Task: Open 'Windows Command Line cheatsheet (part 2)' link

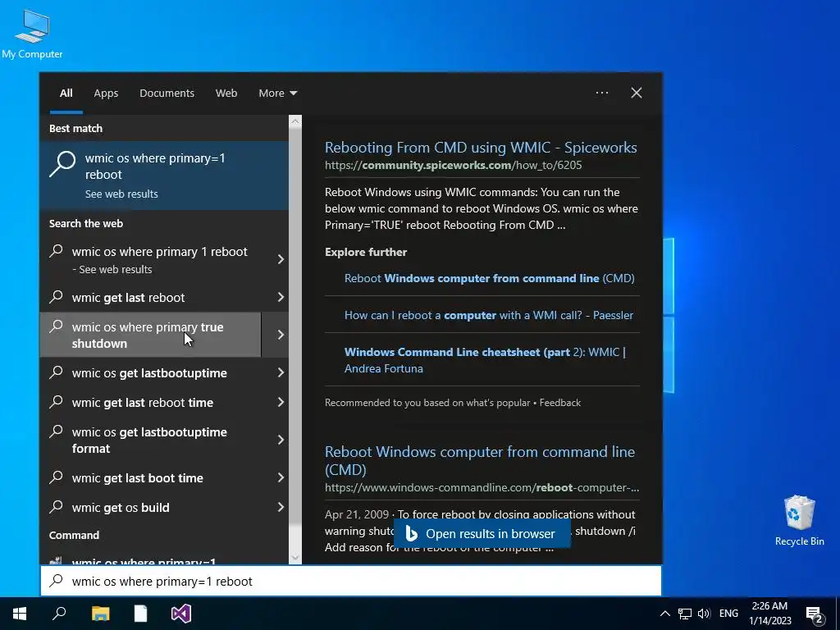Action: (486, 360)
